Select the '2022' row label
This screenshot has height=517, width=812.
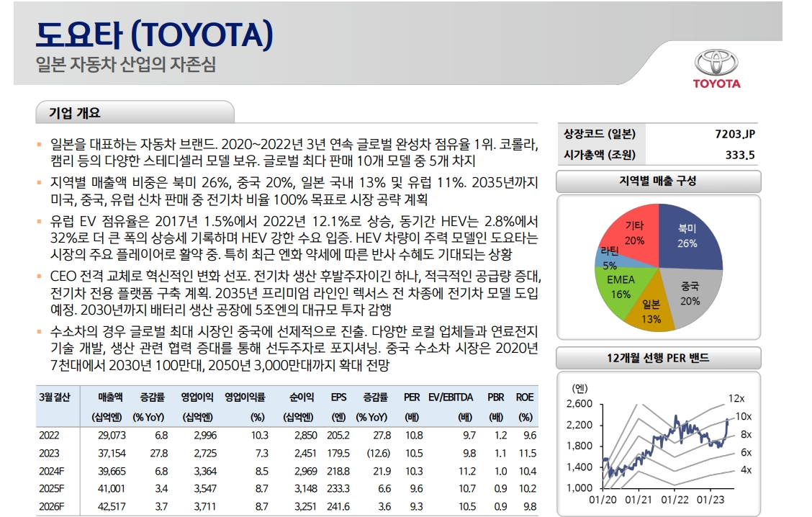[49, 436]
